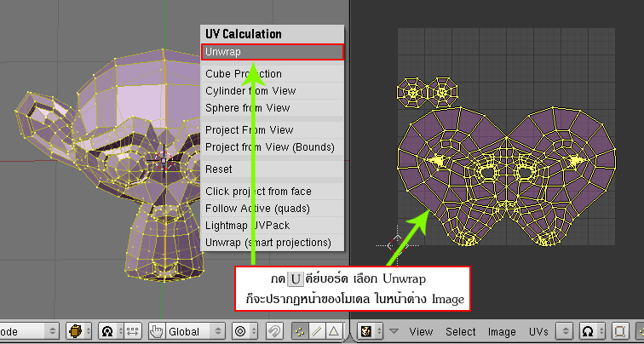The height and width of the screenshot is (344, 644).
Task: Open the proportional edit selector
Action: click(244, 331)
